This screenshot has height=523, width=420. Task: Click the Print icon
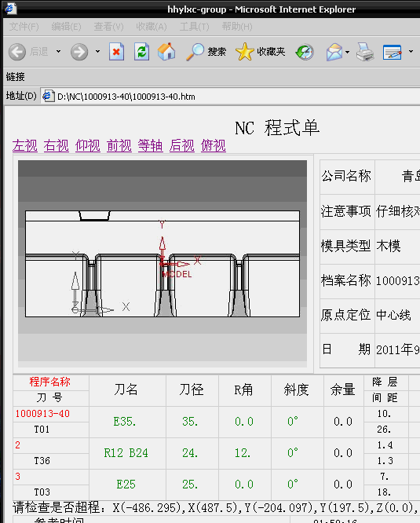(x=365, y=52)
